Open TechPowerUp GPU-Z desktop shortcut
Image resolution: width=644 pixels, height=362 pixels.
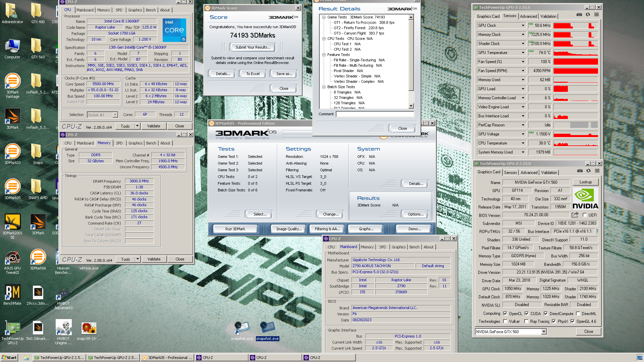click(12, 332)
